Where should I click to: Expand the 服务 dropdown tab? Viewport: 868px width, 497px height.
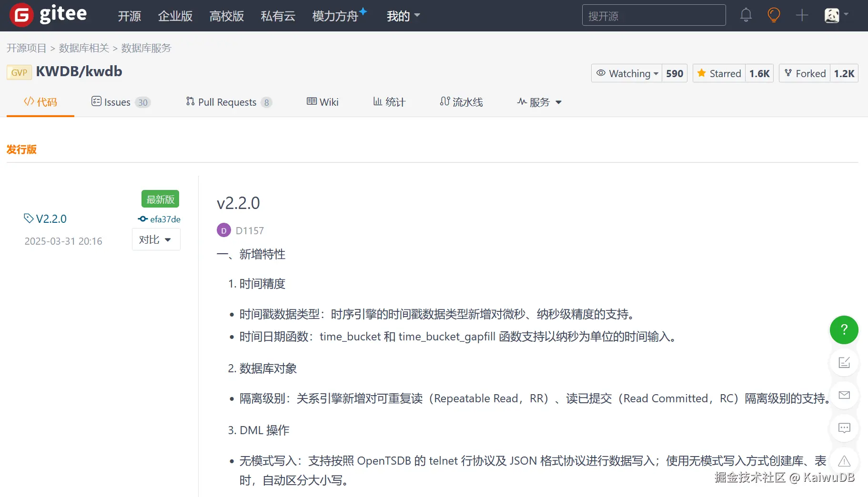tap(539, 102)
